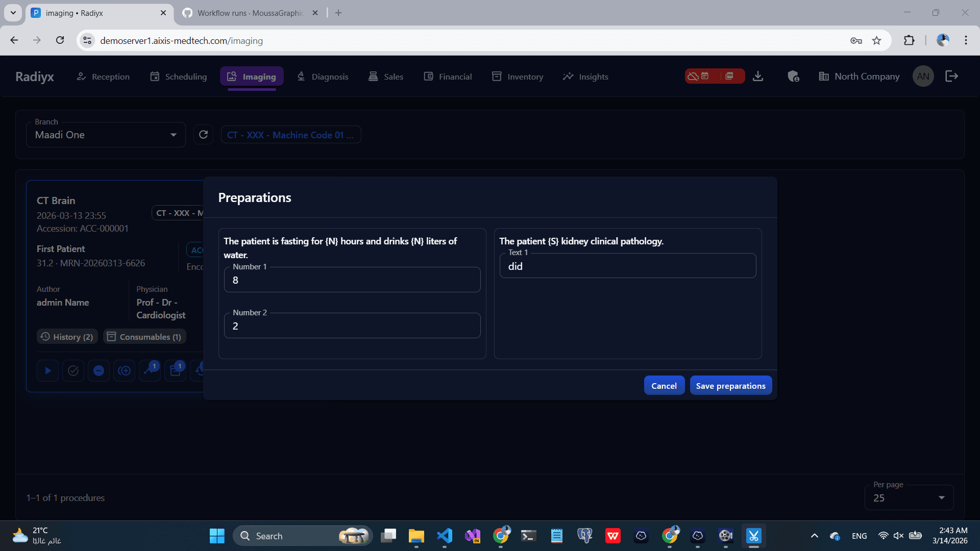980x551 pixels.
Task: Click into the Text 1 field
Action: pyautogui.click(x=628, y=266)
